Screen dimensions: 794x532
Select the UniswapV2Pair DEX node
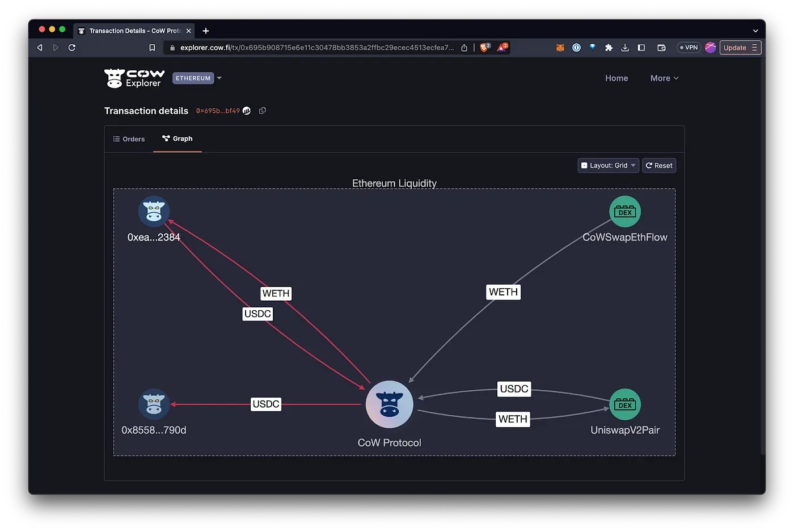[625, 404]
